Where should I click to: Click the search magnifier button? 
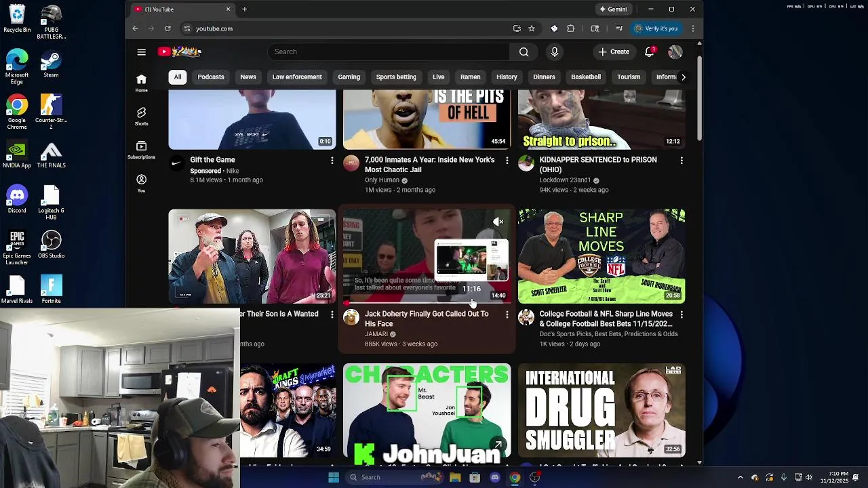click(x=524, y=52)
